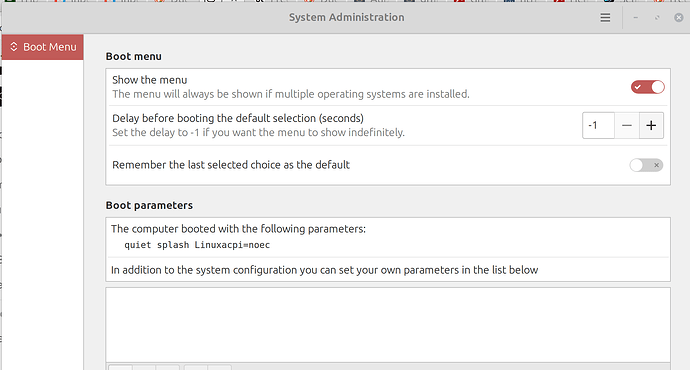Decrease the boot delay with the minus button
This screenshot has height=370, width=690.
click(627, 125)
